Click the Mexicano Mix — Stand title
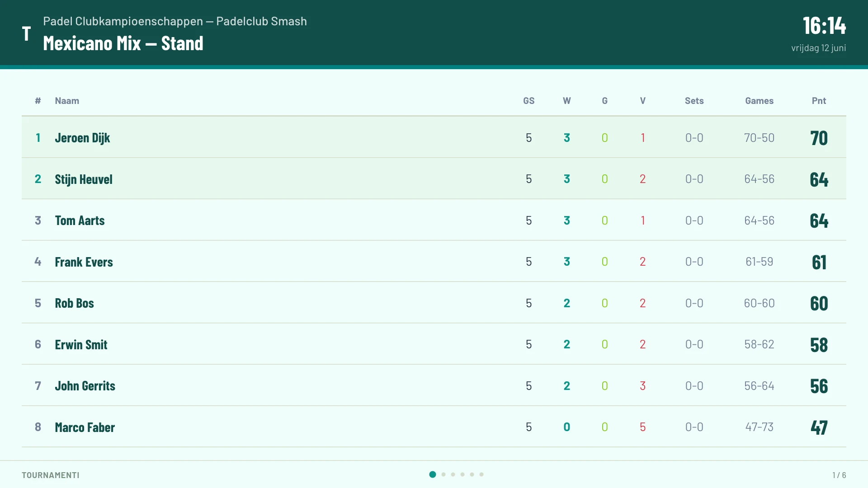Image resolution: width=868 pixels, height=488 pixels. pyautogui.click(x=123, y=43)
